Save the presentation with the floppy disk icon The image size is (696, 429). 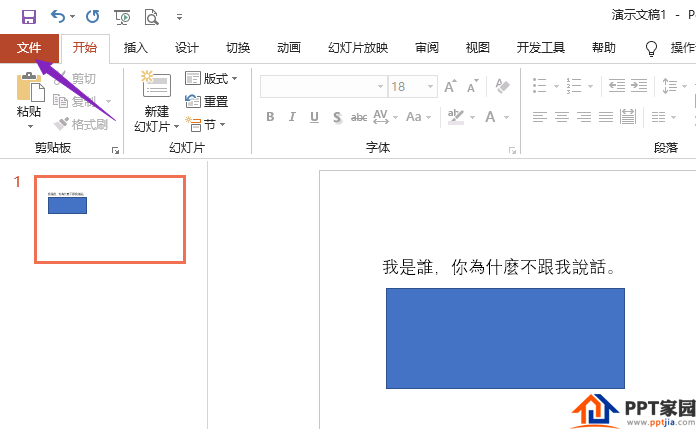click(29, 17)
